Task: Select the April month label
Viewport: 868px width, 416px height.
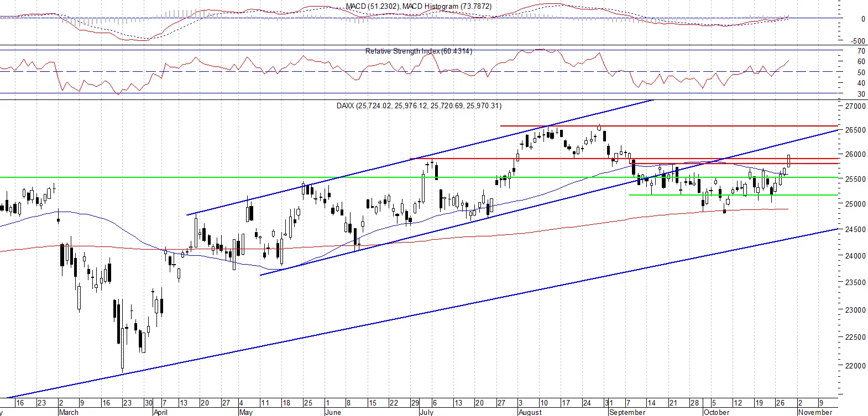Action: [x=160, y=412]
